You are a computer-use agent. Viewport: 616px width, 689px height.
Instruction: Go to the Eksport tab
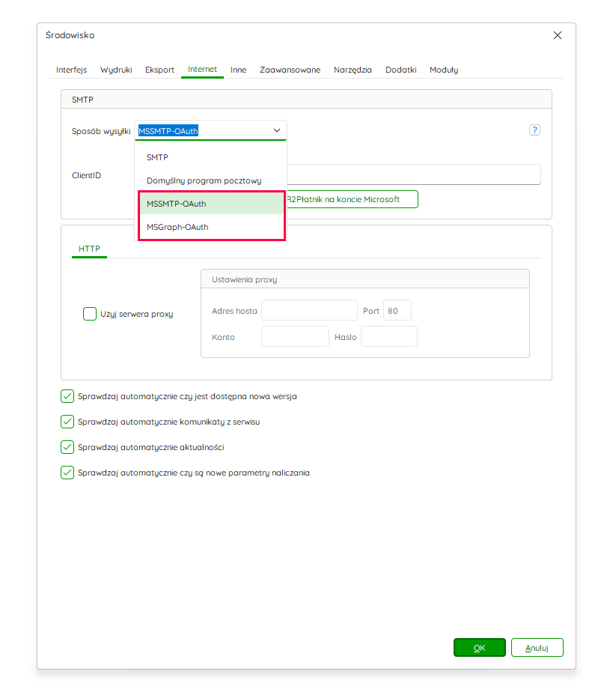click(x=159, y=70)
